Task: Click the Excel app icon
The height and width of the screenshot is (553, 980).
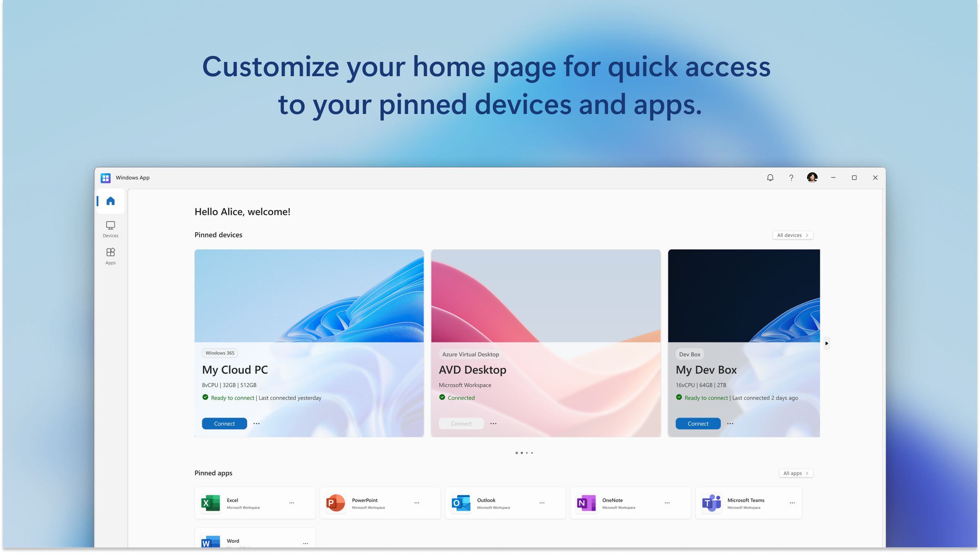Action: [211, 502]
